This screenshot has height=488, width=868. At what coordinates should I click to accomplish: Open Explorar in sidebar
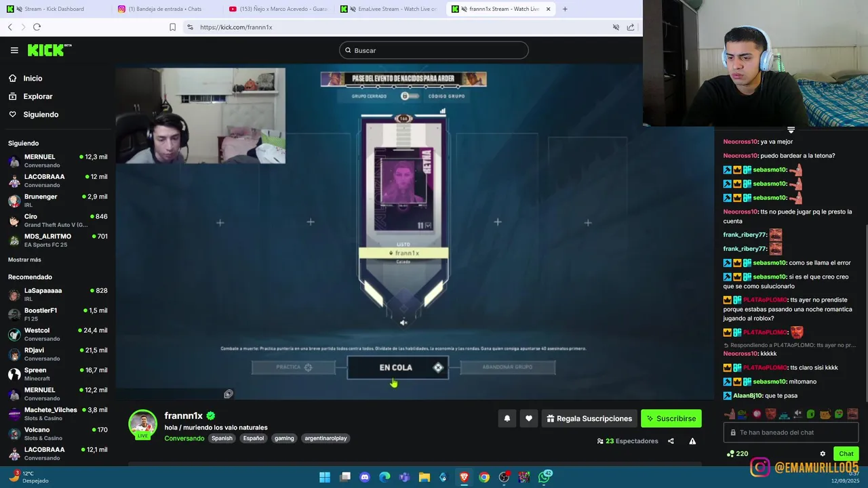pyautogui.click(x=37, y=96)
